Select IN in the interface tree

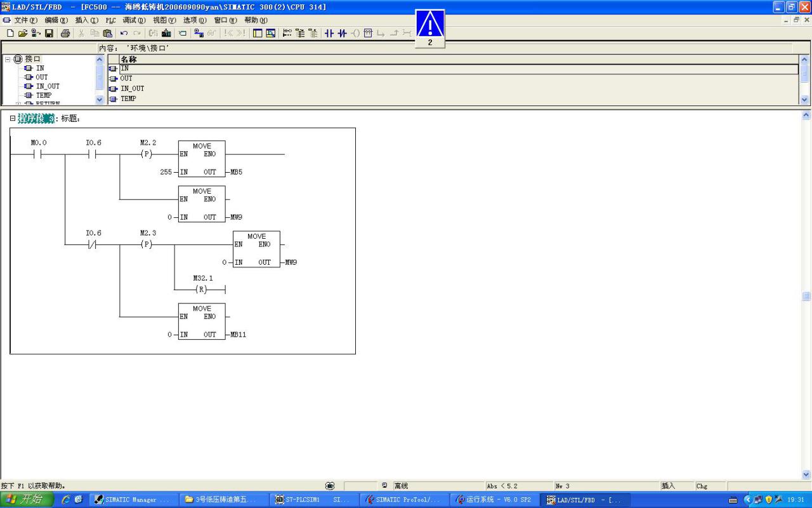tap(40, 68)
